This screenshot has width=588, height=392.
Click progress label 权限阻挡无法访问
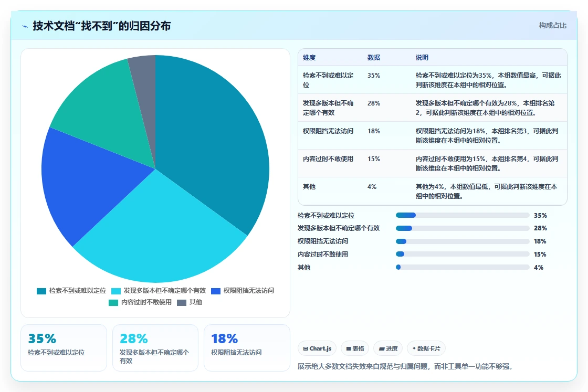click(323, 241)
